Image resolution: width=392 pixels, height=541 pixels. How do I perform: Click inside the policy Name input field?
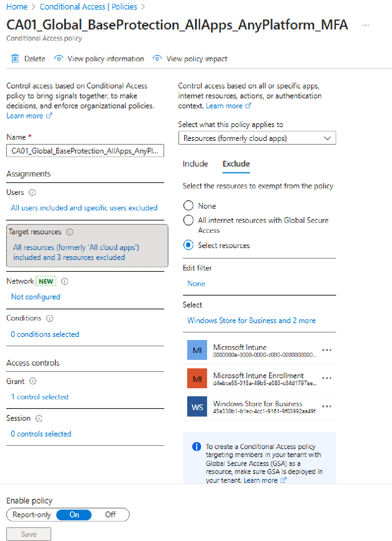85,151
